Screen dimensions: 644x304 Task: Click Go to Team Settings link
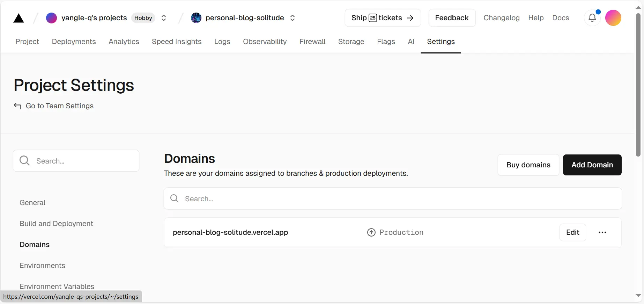60,106
